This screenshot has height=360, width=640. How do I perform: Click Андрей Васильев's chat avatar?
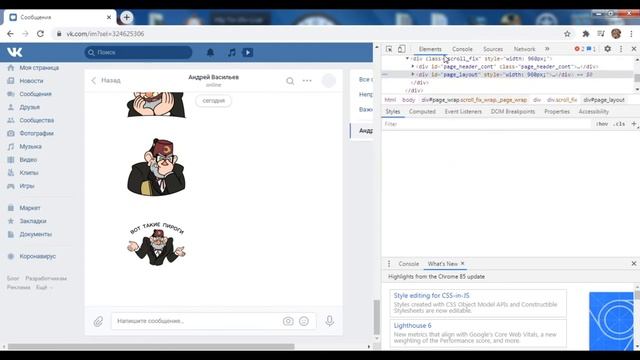click(x=329, y=81)
